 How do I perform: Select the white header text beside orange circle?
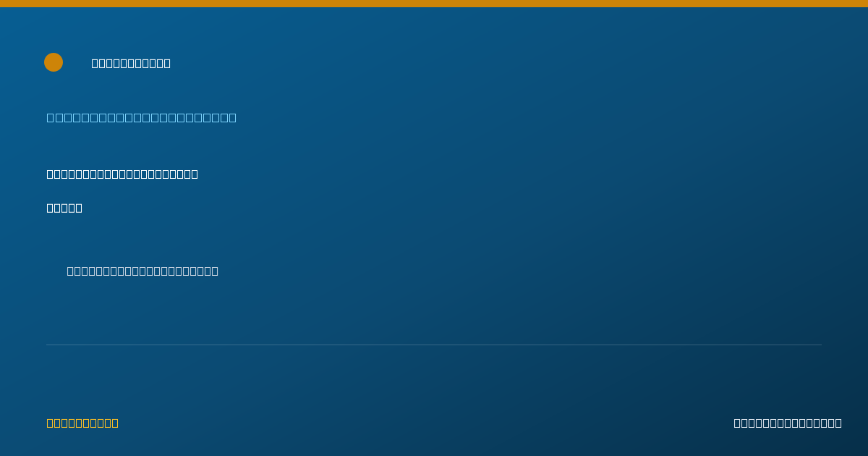pyautogui.click(x=131, y=63)
